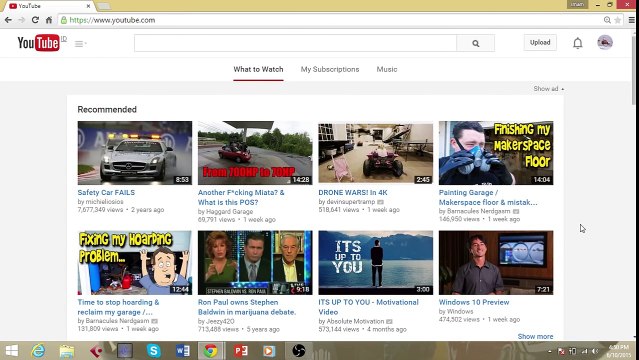
Task: Open DRONE WARS thumbnail
Action: [375, 153]
